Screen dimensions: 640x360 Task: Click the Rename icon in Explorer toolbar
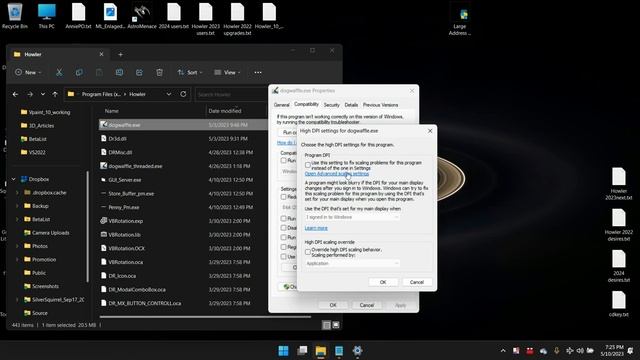pyautogui.click(x=119, y=72)
